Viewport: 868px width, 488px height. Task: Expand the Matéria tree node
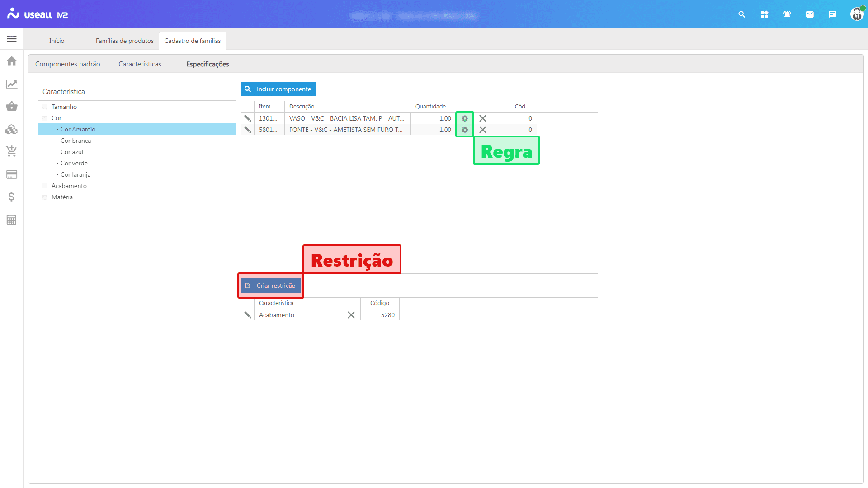tap(45, 197)
